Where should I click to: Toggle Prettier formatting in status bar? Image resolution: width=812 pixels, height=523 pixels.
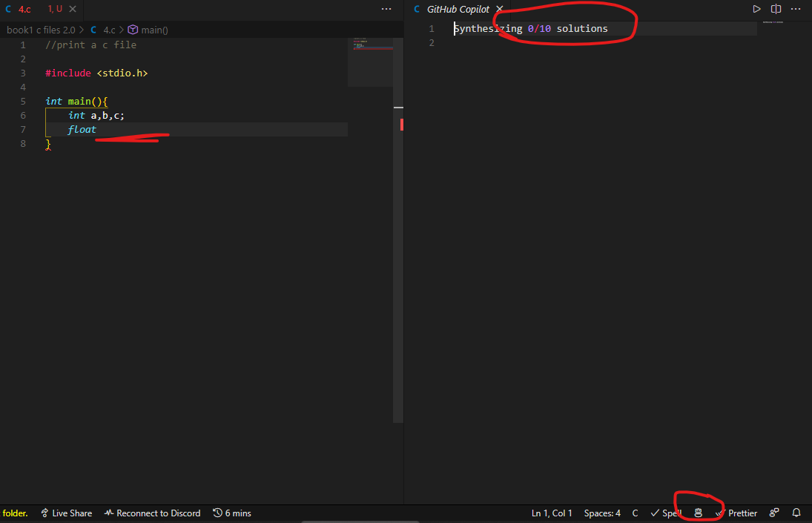point(742,513)
